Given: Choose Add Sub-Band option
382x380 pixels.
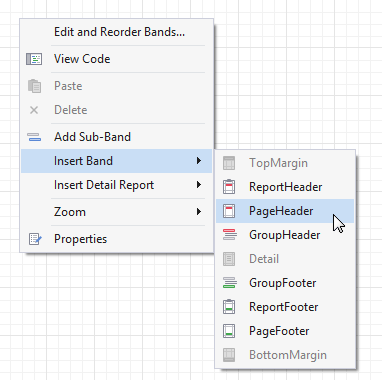Looking at the screenshot, I should (117, 137).
